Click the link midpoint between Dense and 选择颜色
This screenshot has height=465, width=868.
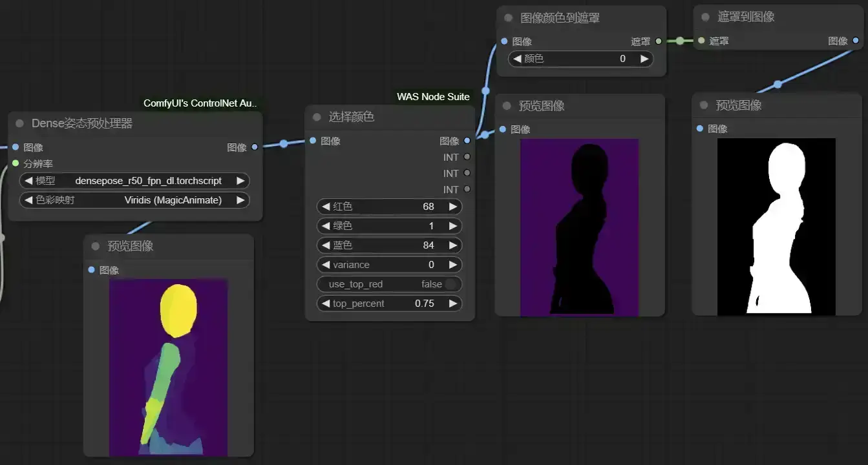[x=283, y=144]
